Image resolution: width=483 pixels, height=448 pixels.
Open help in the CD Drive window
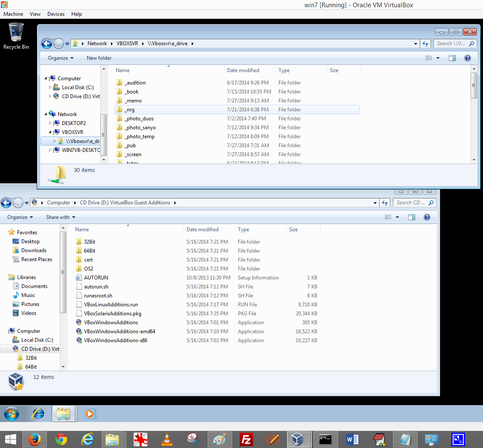pos(427,217)
